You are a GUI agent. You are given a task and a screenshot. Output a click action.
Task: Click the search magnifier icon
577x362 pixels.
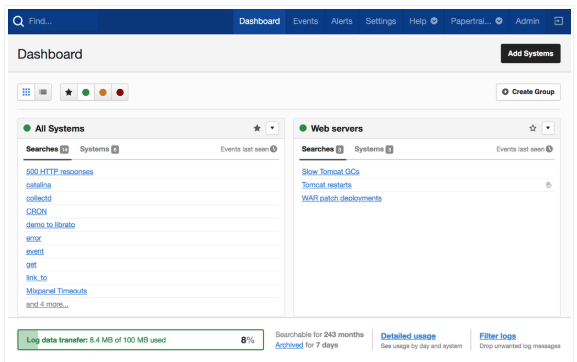18,21
